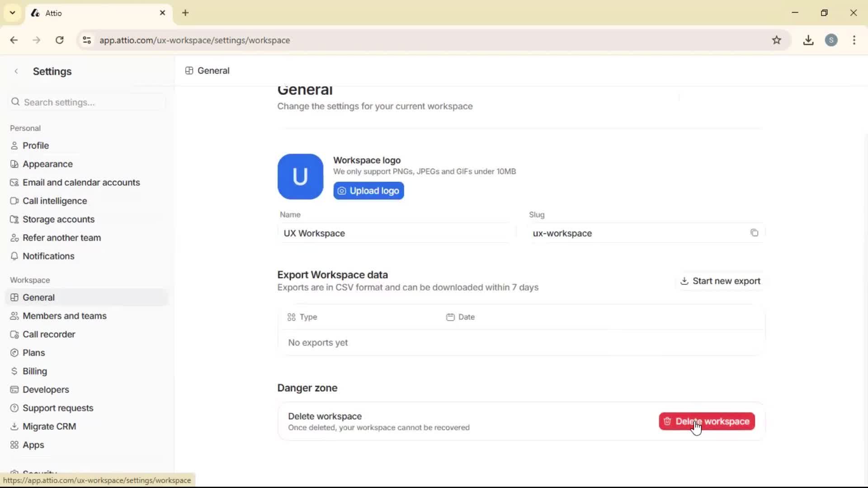Copy the workspace slug using copy icon
This screenshot has height=488, width=868.
tap(754, 233)
